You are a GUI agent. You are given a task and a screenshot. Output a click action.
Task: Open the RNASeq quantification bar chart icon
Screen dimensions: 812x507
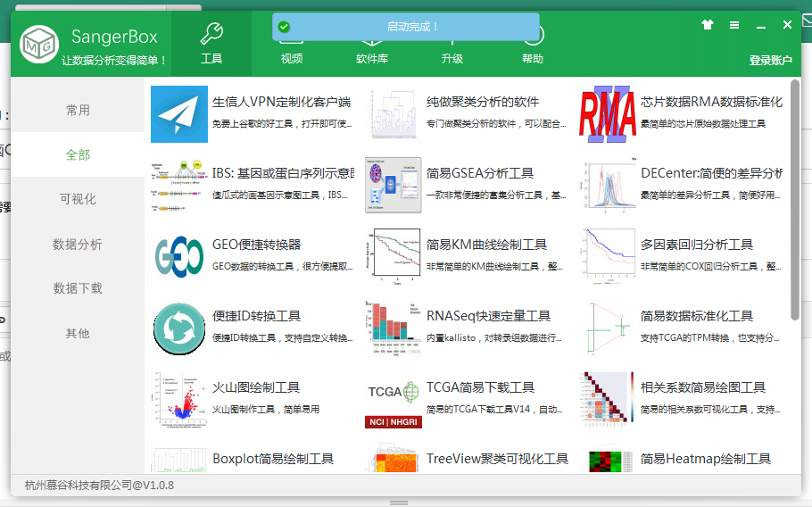[394, 328]
